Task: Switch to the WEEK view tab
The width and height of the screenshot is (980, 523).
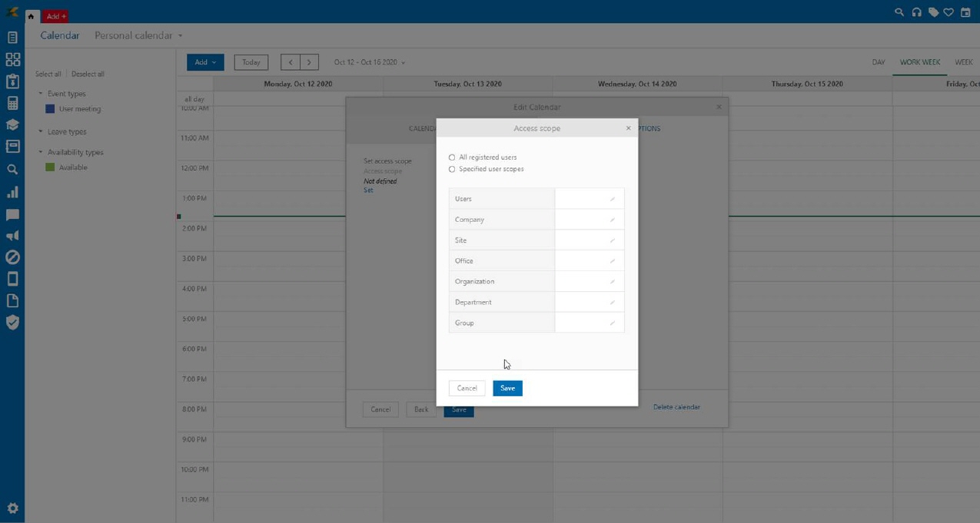Action: pyautogui.click(x=963, y=62)
